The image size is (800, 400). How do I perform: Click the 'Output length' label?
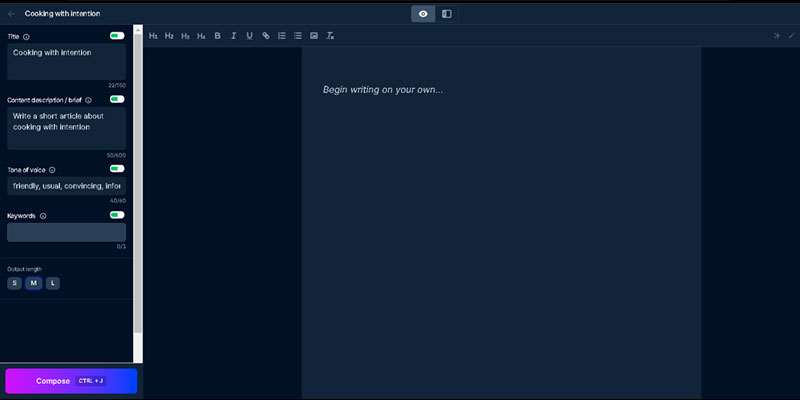[x=24, y=269]
